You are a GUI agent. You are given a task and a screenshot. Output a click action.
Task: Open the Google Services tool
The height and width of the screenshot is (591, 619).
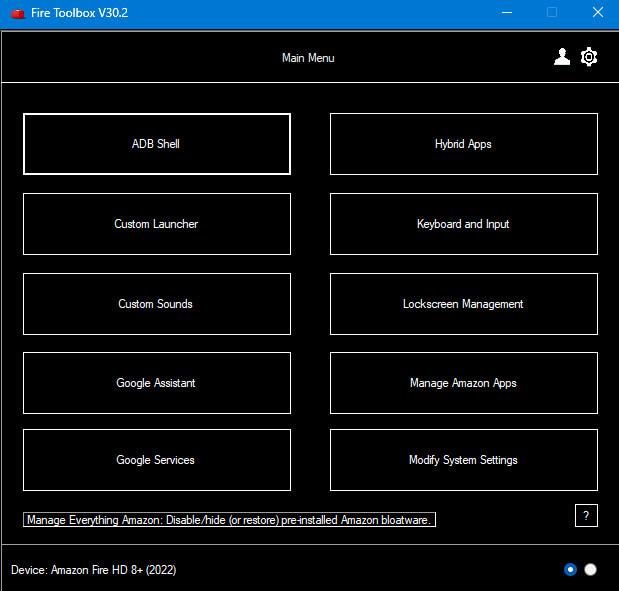point(157,460)
